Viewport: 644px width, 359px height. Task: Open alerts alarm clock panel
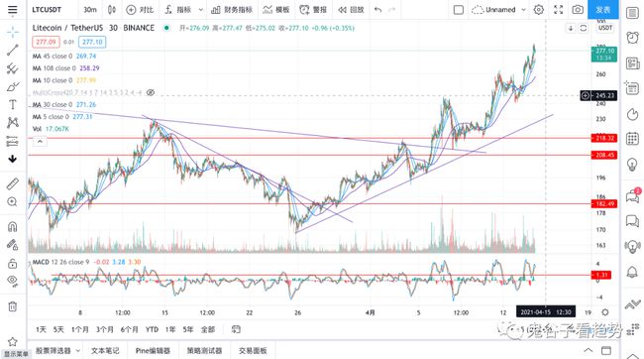click(x=632, y=38)
